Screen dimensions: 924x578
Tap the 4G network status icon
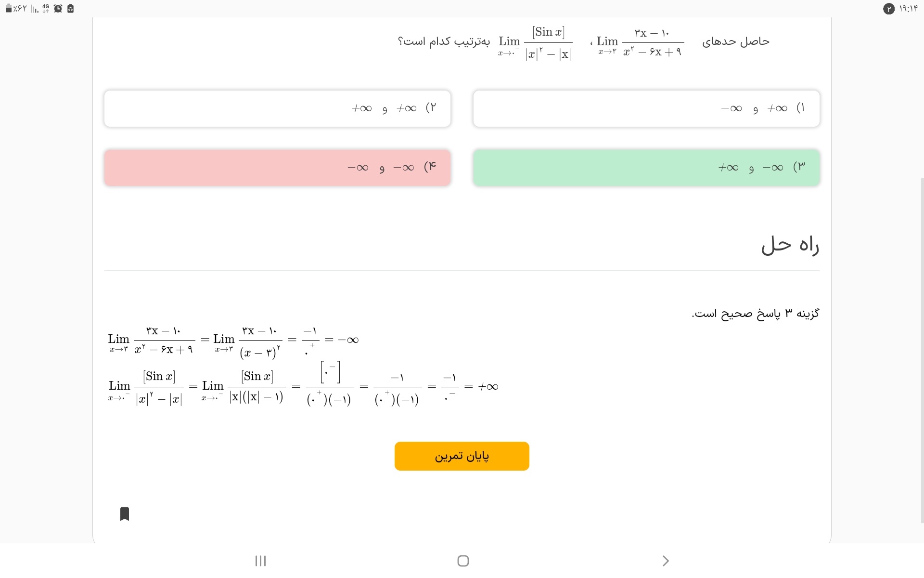coord(46,9)
